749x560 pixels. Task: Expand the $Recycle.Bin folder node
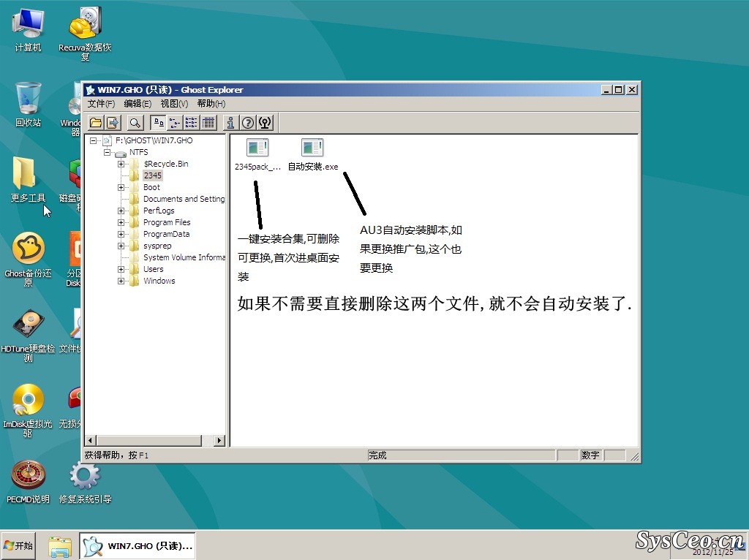click(x=121, y=164)
